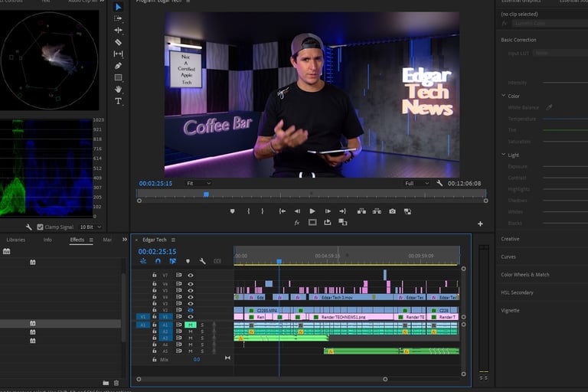Click the Temperature slider
Image resolution: width=588 pixels, height=392 pixels.
(566, 119)
